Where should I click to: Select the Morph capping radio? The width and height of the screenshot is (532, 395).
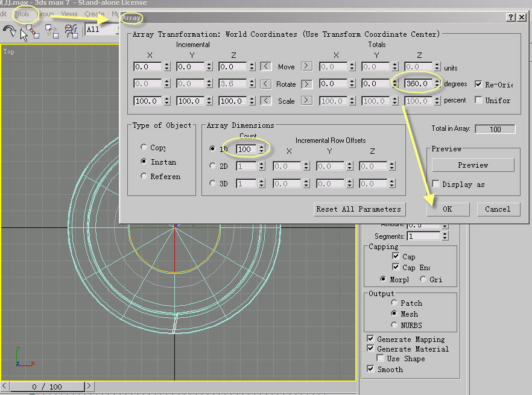tap(383, 279)
